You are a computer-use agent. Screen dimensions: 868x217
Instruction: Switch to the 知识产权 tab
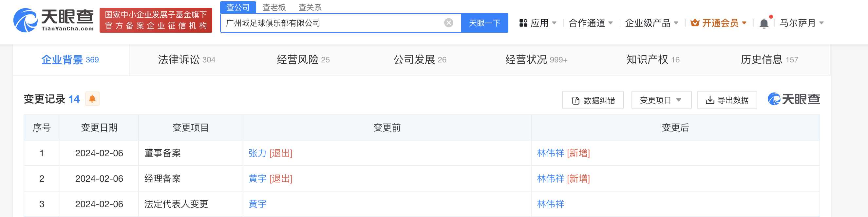point(653,60)
